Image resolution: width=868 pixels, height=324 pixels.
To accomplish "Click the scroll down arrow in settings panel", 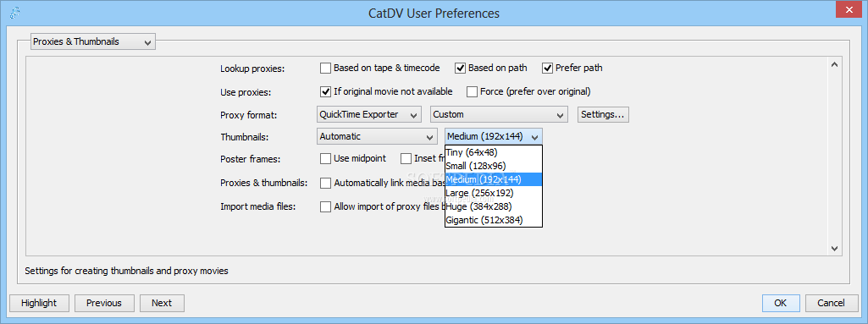I will (x=834, y=249).
